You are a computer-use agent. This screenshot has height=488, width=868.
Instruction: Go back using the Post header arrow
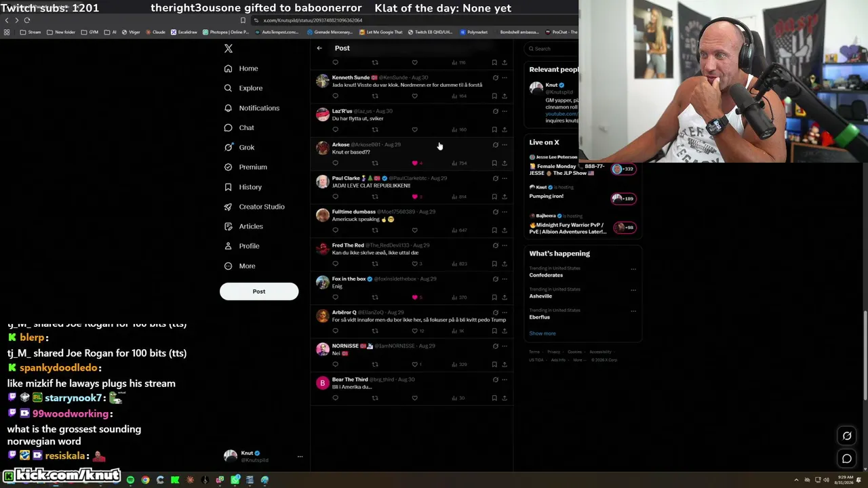pyautogui.click(x=319, y=48)
